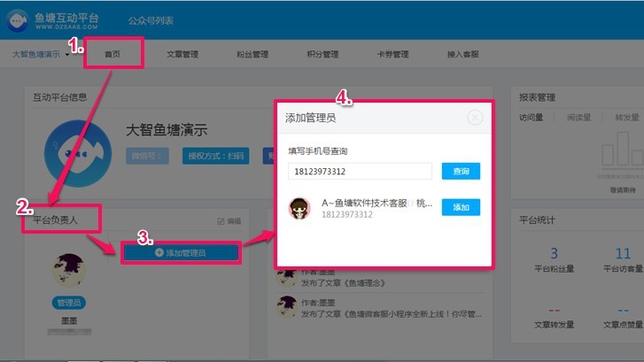Expand the 大智鱼塘演示 account dropdown
Viewport: 644px width, 362px height.
[x=67, y=55]
